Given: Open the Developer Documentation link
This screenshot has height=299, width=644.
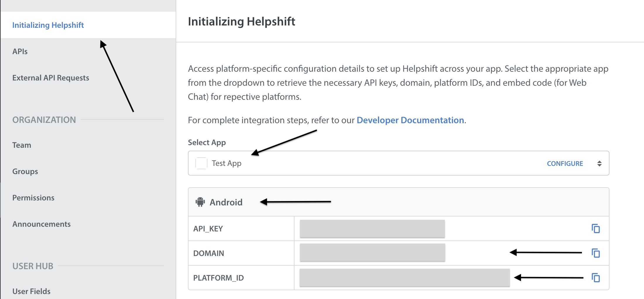Looking at the screenshot, I should 410,120.
